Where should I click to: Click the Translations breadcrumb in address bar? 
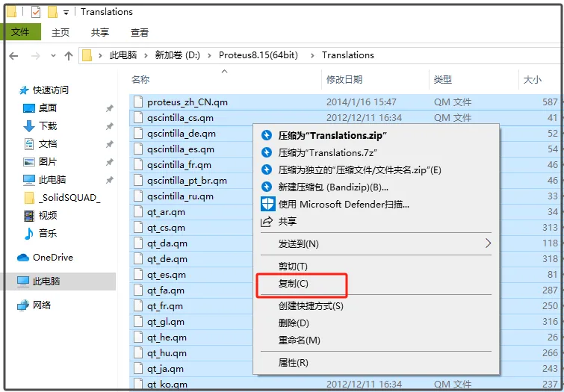348,55
